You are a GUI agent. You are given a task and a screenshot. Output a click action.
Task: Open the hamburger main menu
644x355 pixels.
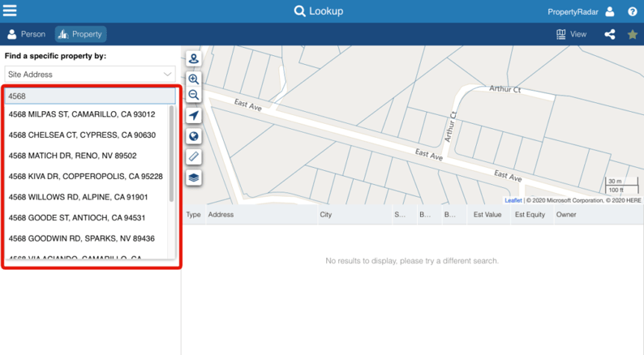[10, 11]
